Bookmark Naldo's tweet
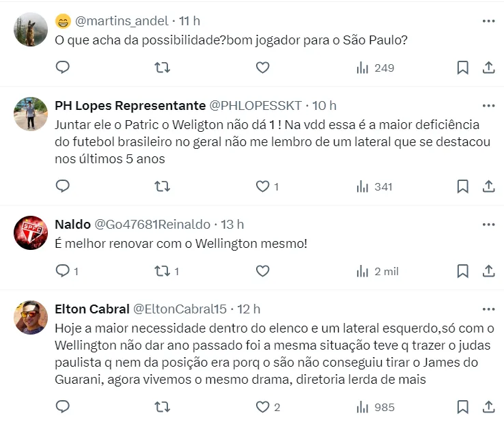The width and height of the screenshot is (504, 422). tap(462, 271)
